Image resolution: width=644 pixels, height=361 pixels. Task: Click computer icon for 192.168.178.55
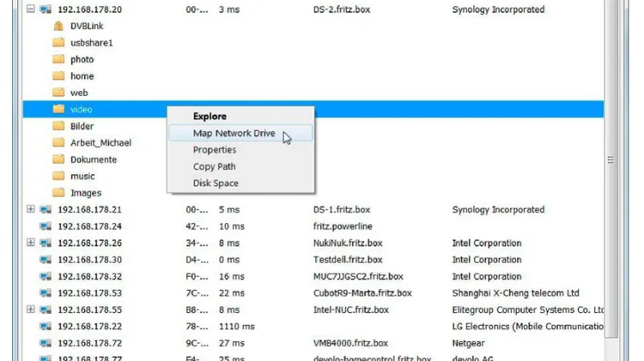pyautogui.click(x=46, y=310)
